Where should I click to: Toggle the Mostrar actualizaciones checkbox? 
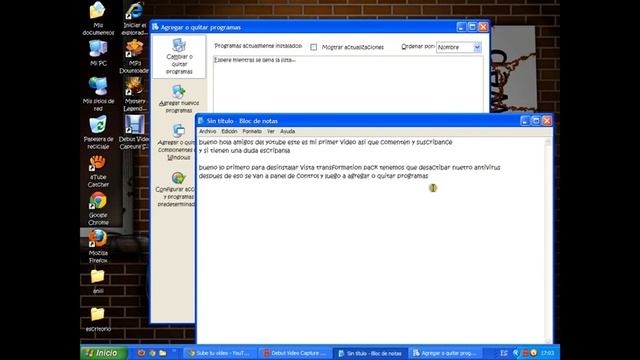coord(313,47)
